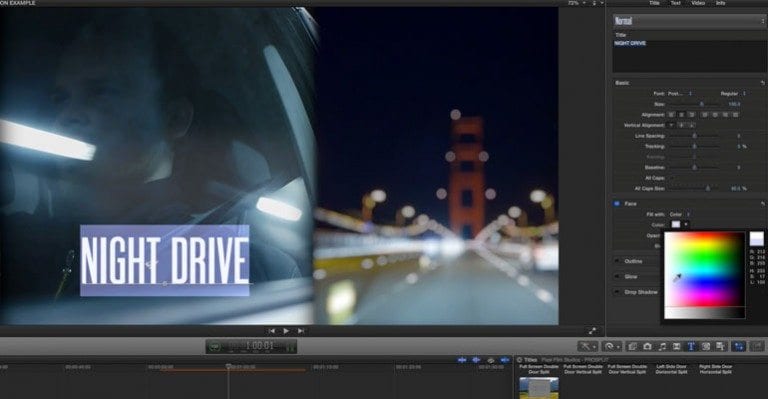Toggle clip soloing in timeline
The width and height of the screenshot is (768, 399).
click(490, 360)
